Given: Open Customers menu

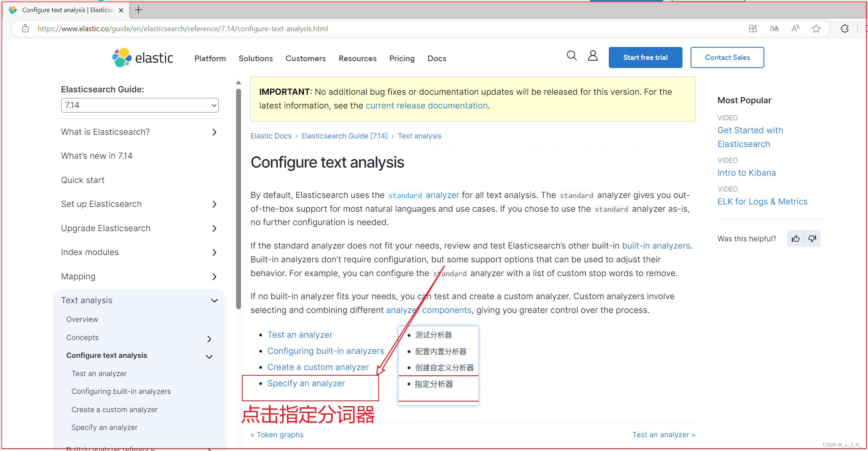Looking at the screenshot, I should (x=305, y=58).
